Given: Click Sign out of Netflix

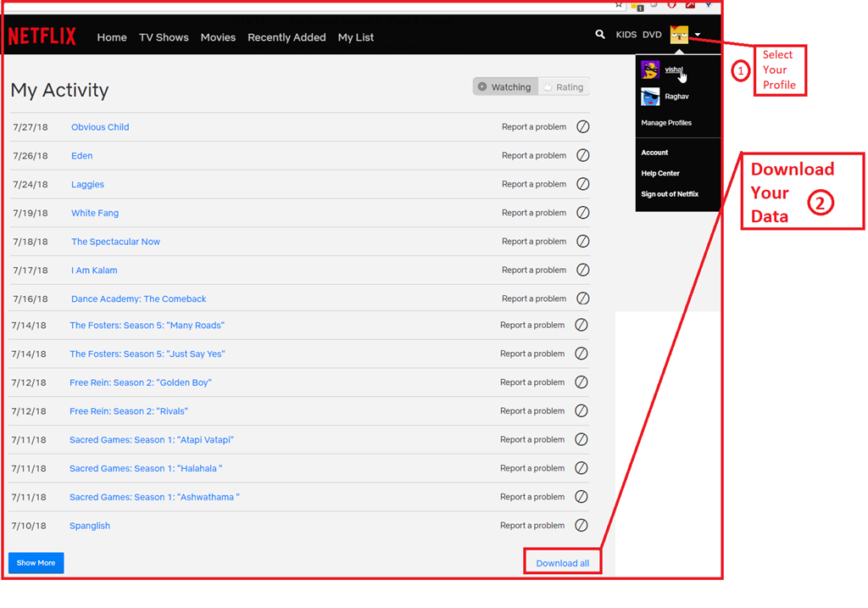Looking at the screenshot, I should point(670,194).
